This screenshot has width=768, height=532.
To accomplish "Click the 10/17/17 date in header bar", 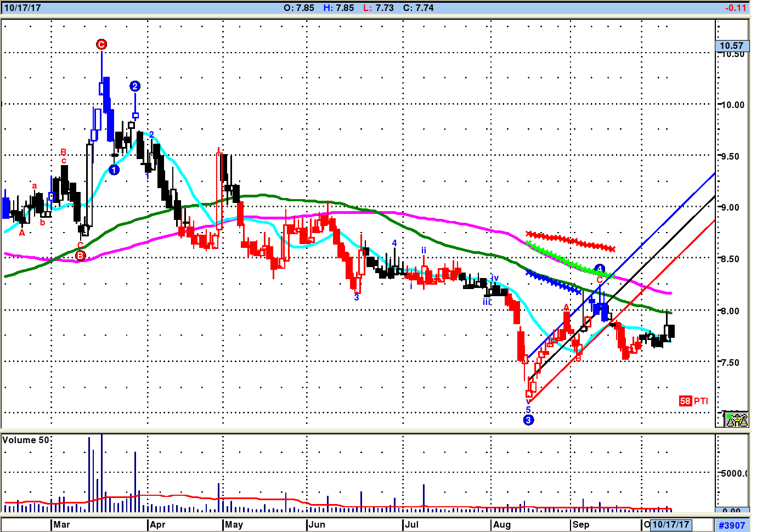I will (x=22, y=8).
